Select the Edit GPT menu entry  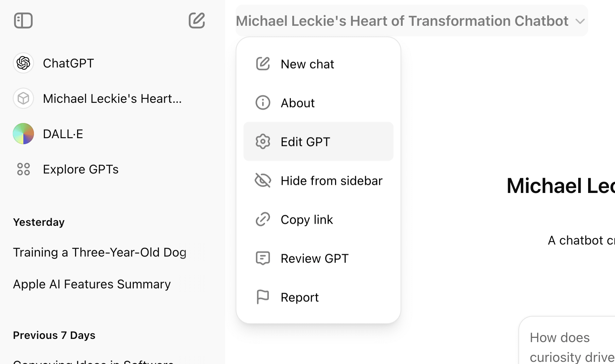(x=318, y=142)
